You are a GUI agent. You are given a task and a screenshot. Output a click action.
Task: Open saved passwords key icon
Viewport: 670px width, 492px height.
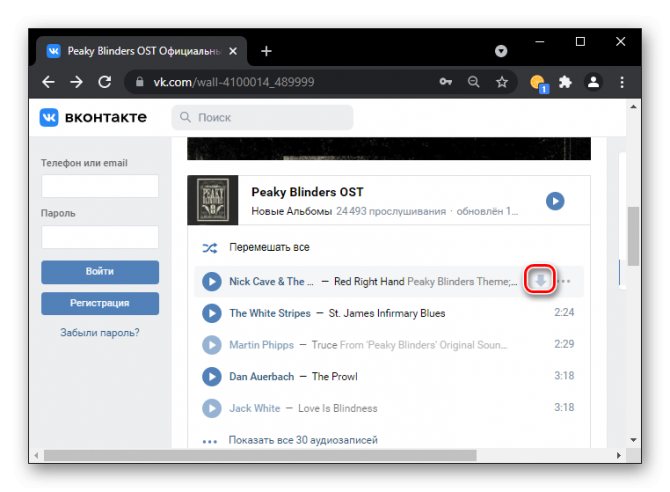click(445, 82)
